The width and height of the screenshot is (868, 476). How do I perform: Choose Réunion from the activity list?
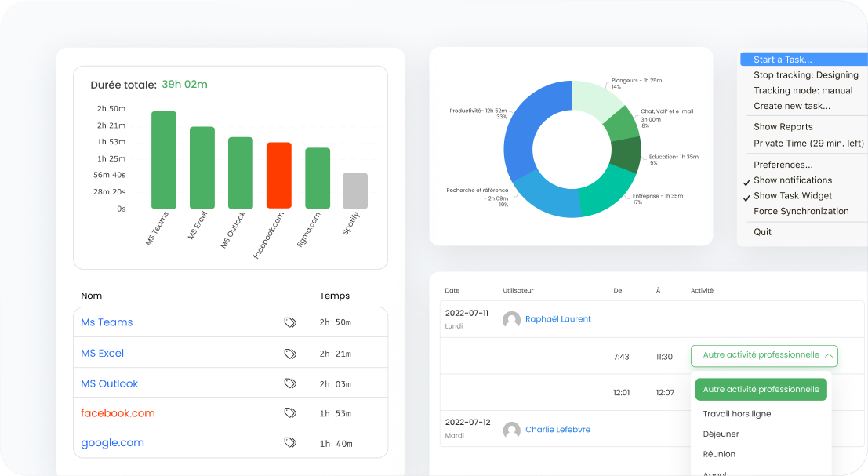coord(719,454)
